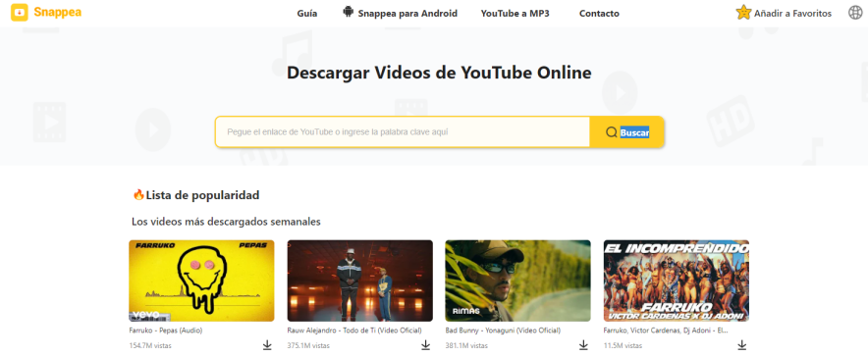
Task: Click the fire emoji beside Lista de popularidad
Action: click(x=138, y=194)
